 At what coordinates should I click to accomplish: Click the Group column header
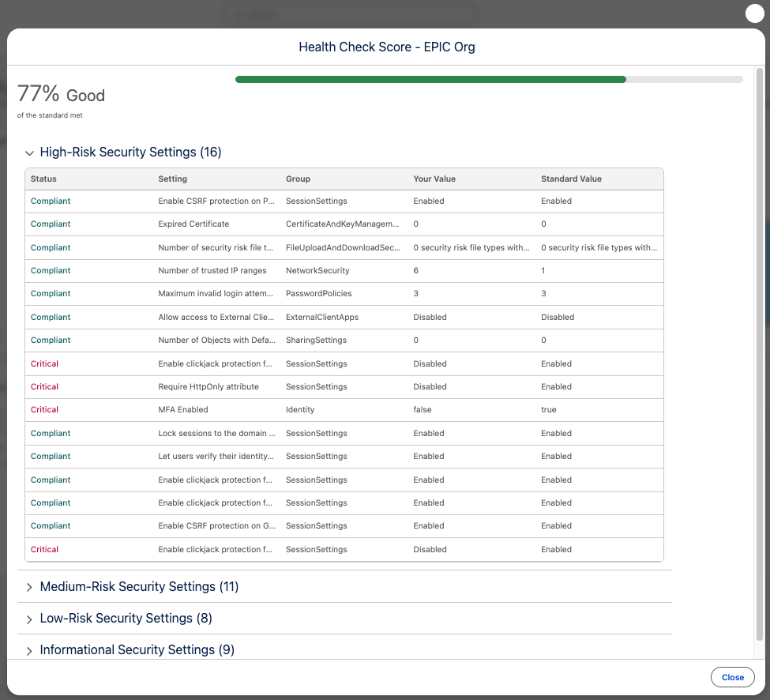point(298,179)
